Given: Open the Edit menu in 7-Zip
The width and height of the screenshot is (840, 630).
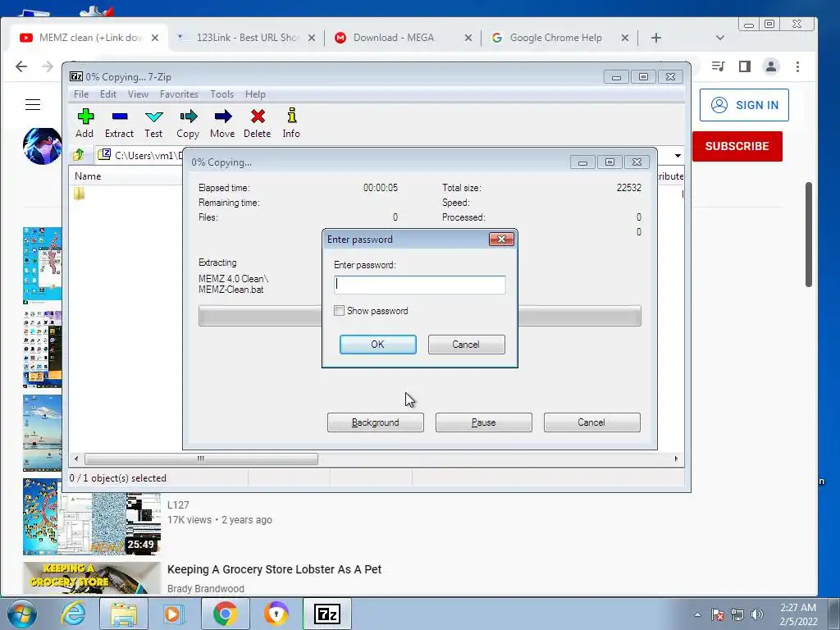Looking at the screenshot, I should tap(107, 94).
